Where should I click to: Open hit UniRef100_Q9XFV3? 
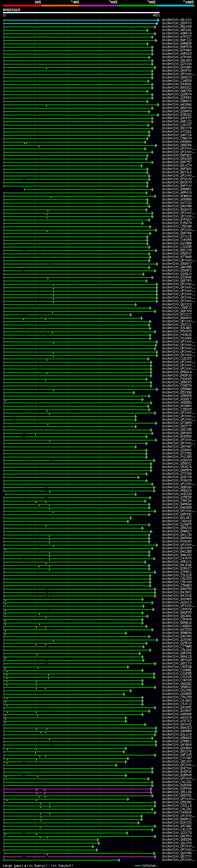(x=177, y=23)
